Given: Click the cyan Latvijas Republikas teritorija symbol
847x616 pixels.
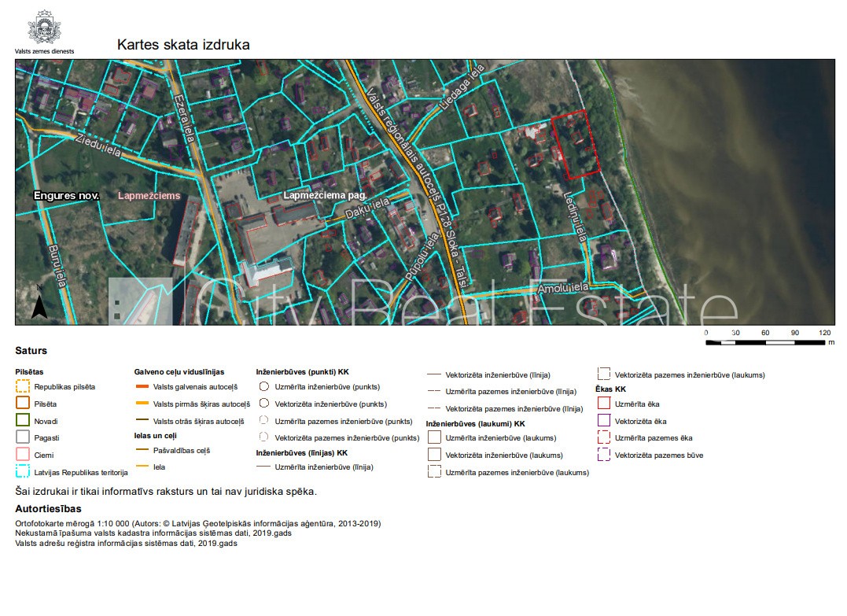Looking at the screenshot, I should [23, 472].
